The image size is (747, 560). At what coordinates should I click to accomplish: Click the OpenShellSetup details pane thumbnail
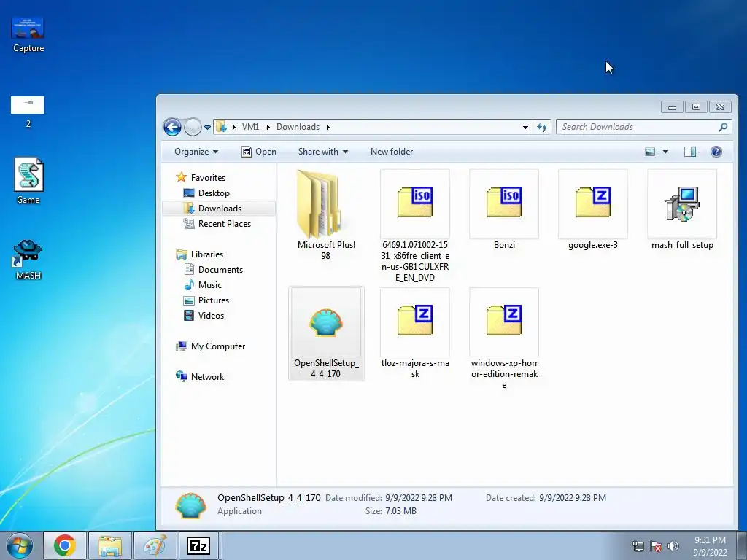point(190,505)
